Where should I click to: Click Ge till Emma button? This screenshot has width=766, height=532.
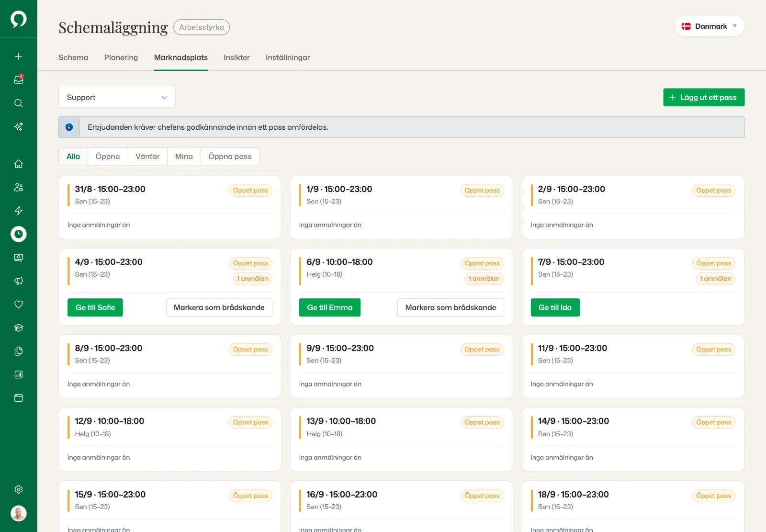point(330,307)
